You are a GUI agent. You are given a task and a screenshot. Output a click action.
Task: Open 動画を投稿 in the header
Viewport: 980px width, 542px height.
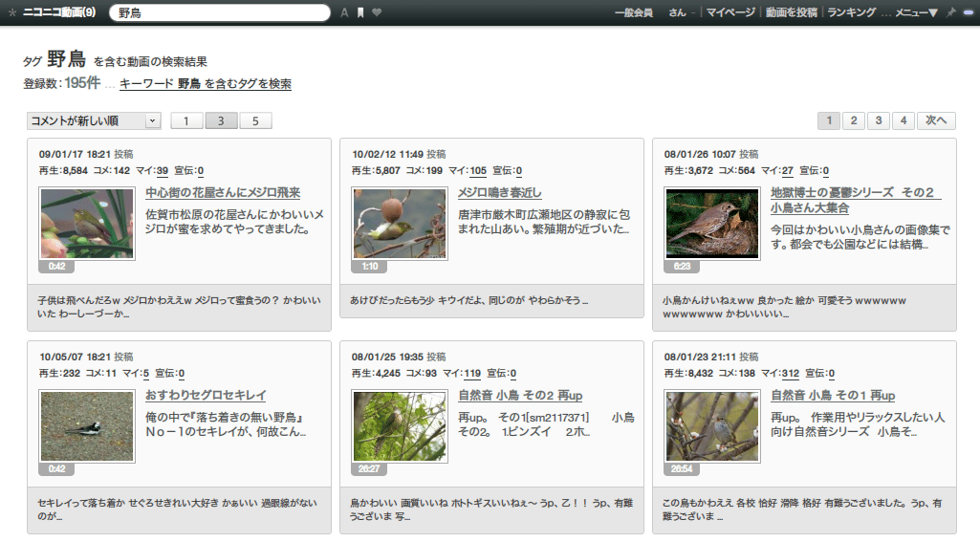792,12
